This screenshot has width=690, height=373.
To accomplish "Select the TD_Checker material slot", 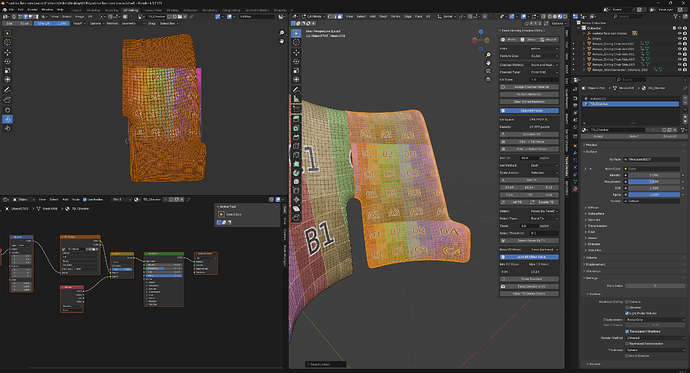I will point(631,104).
